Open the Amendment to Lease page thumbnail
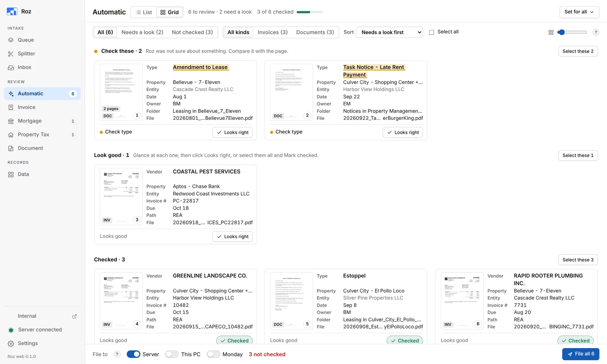Screen dimensions: 607x364 click(x=121, y=92)
